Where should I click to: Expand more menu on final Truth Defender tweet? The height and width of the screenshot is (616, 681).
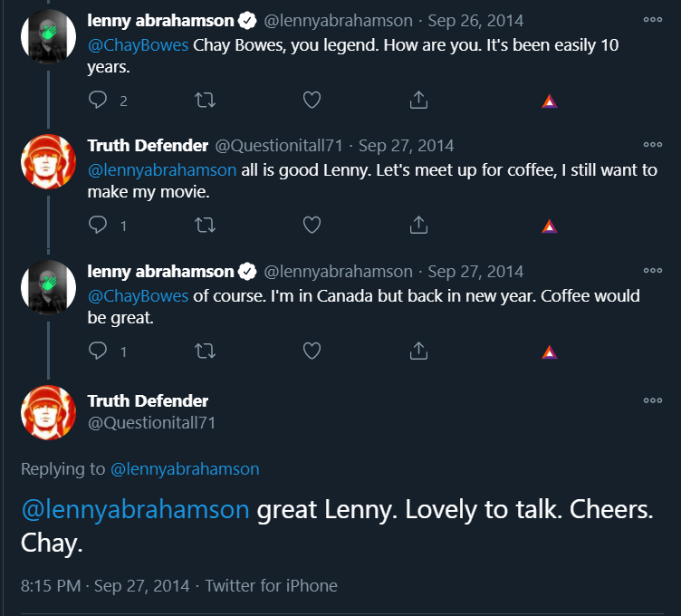652,400
